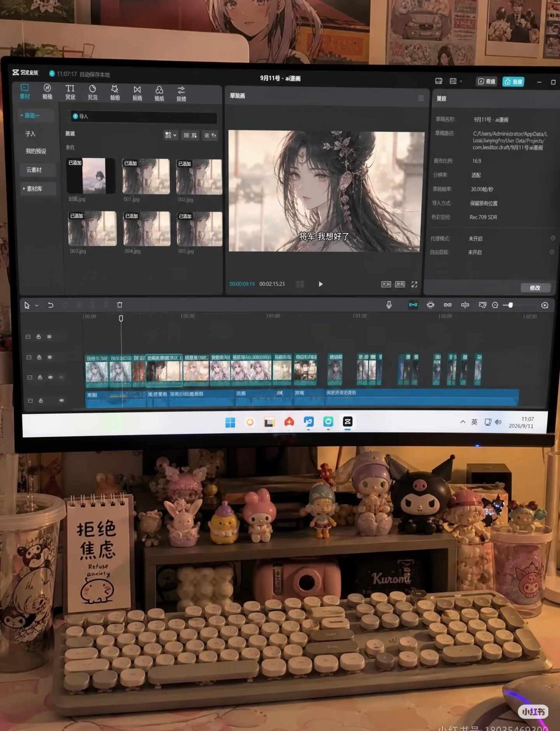The height and width of the screenshot is (731, 560).
Task: Open the adjustment tab with sliders icon
Action: [181, 94]
